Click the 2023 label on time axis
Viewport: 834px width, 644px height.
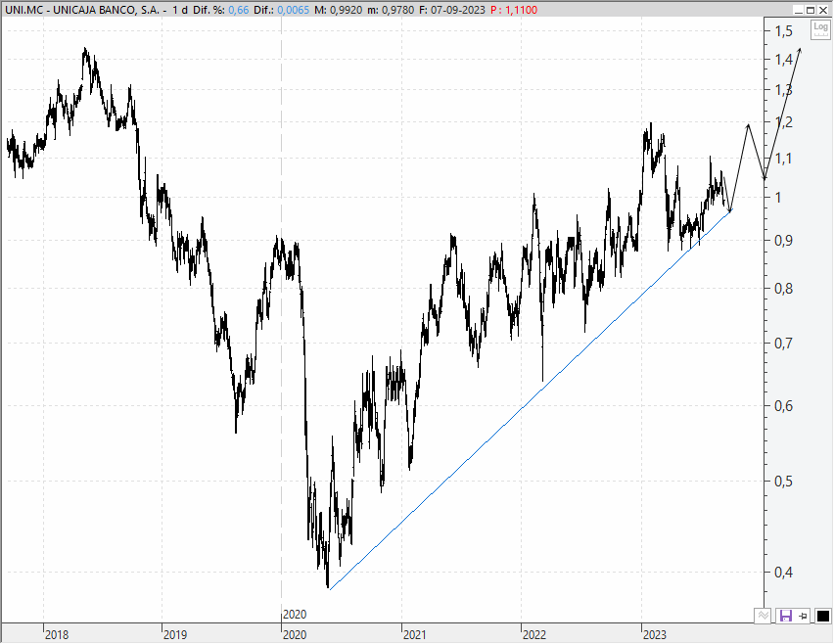(654, 635)
